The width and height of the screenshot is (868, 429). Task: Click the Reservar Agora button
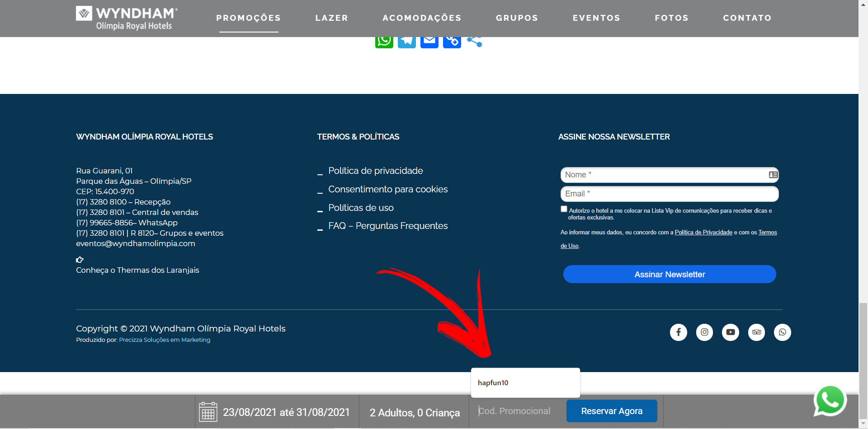(x=612, y=411)
